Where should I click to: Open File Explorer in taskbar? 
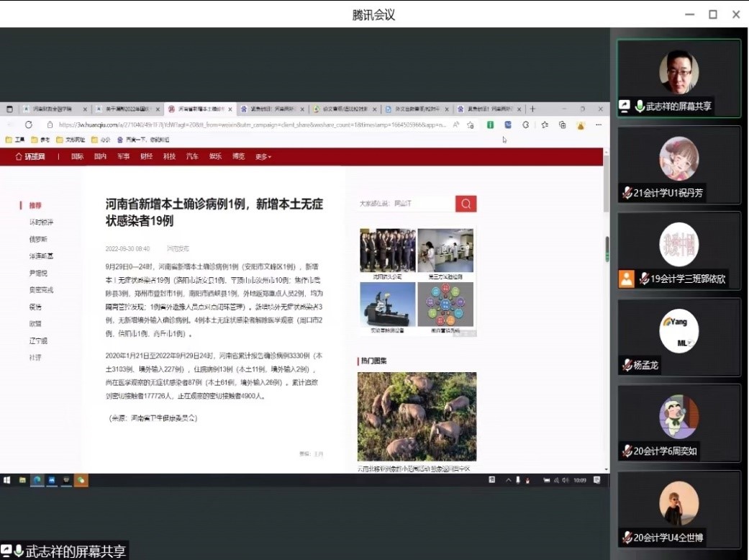coord(22,479)
